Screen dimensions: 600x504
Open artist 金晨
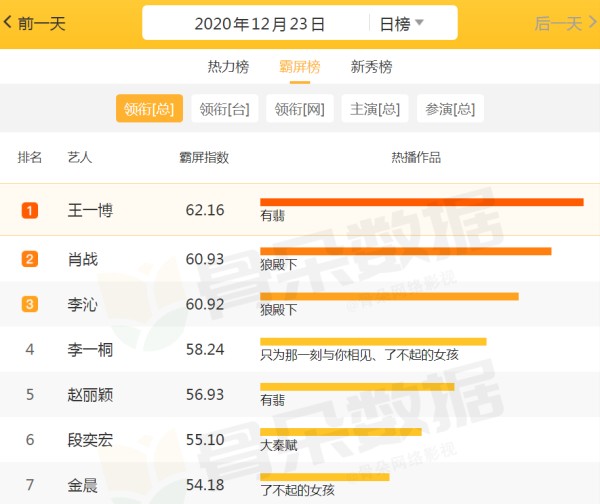[83, 485]
